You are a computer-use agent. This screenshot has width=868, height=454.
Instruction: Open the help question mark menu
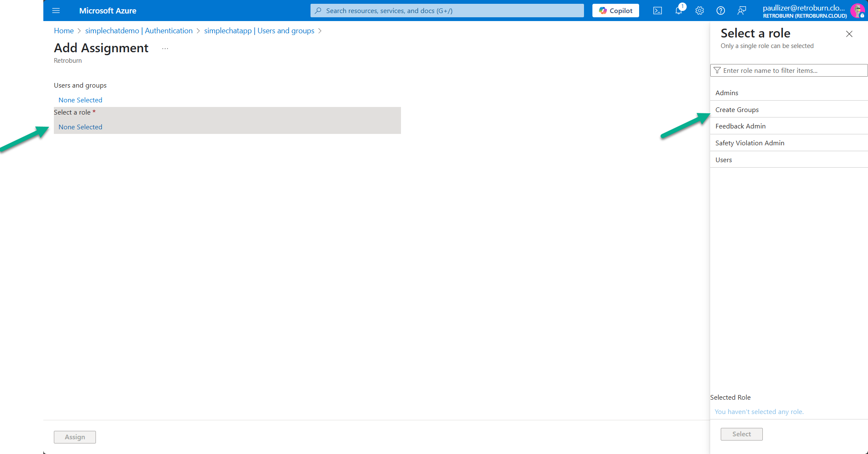coord(721,11)
